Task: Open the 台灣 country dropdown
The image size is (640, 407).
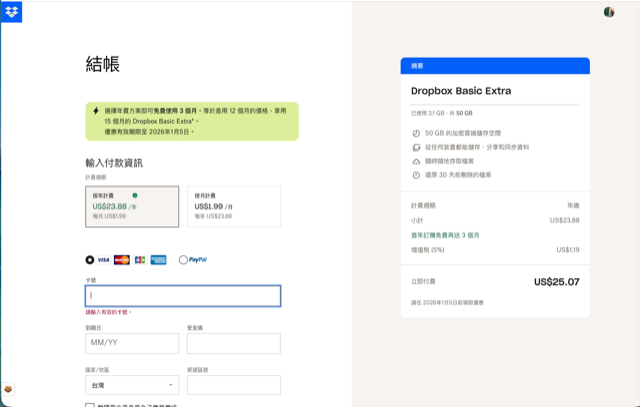Action: pyautogui.click(x=132, y=385)
